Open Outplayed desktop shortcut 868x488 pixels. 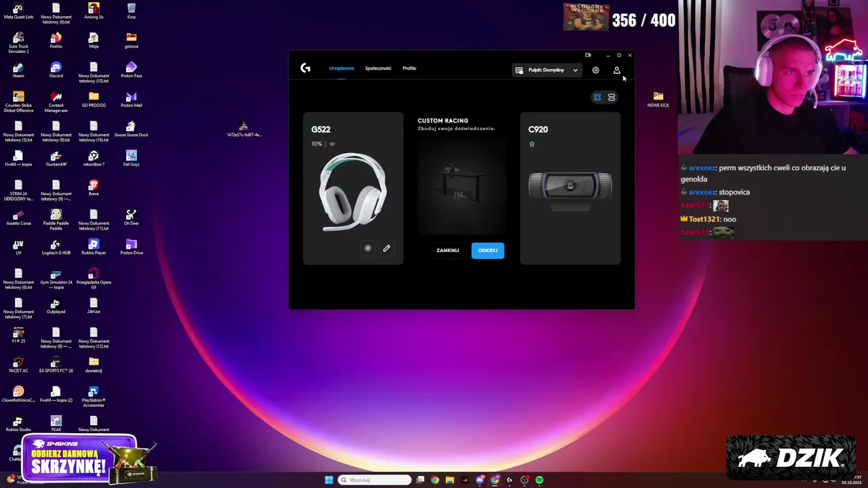point(56,306)
